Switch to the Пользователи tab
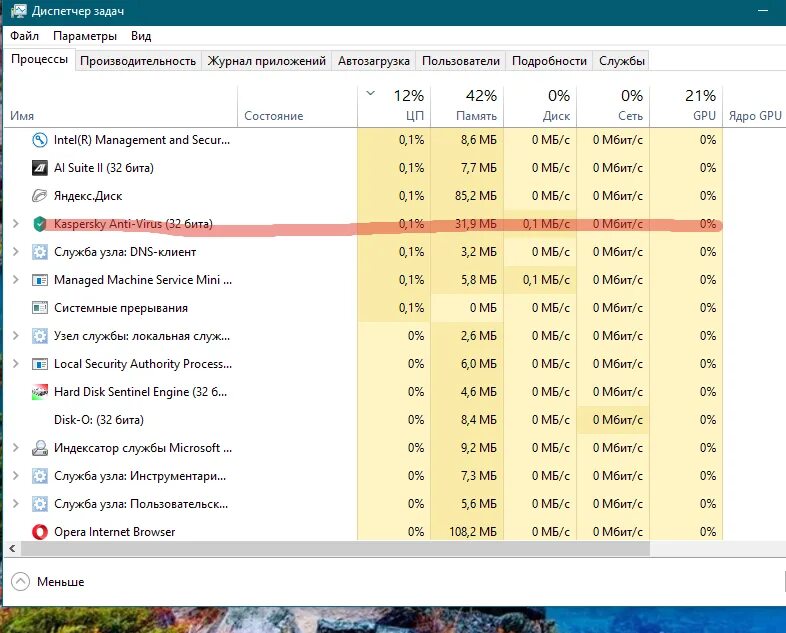Image resolution: width=786 pixels, height=633 pixels. click(x=461, y=61)
